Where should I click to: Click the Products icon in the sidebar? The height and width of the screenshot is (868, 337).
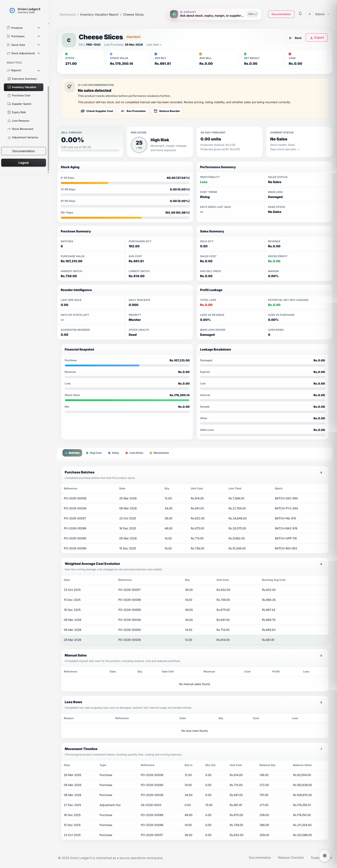point(8,28)
